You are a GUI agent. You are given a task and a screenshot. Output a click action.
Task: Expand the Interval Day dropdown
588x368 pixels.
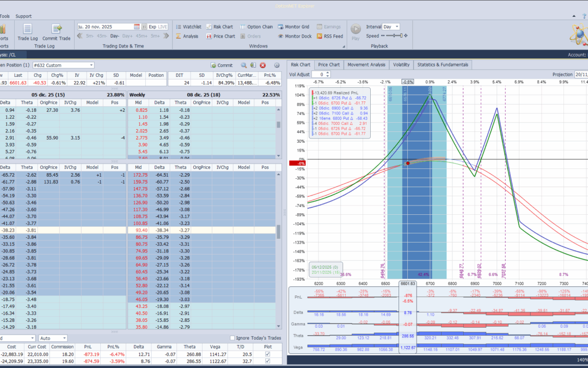pyautogui.click(x=396, y=27)
